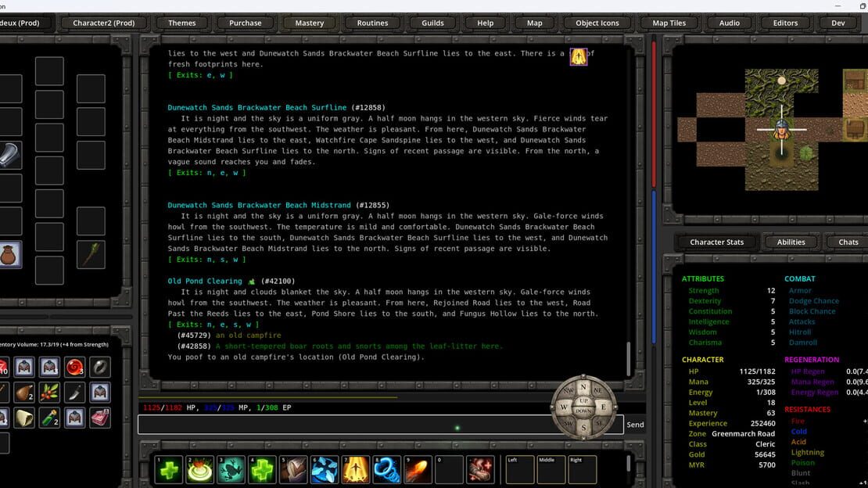
Task: Select the silver ring in inventory
Action: pyautogui.click(x=99, y=367)
